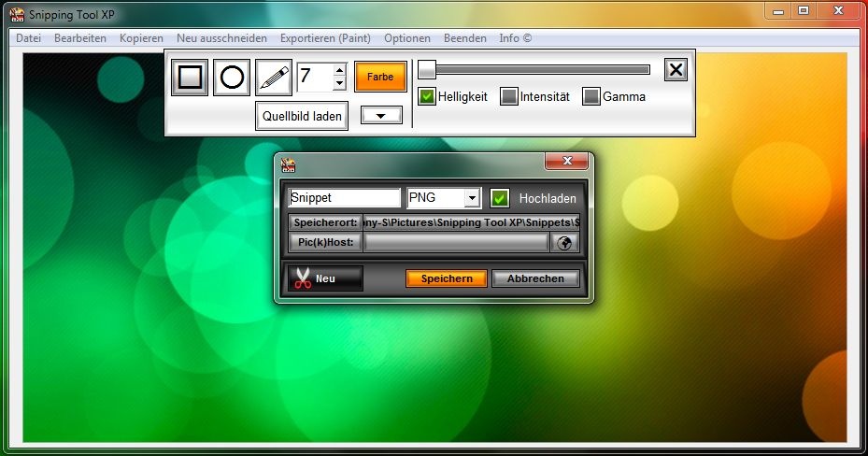868x456 pixels.
Task: Close the save dialog with red X
Action: coord(567,161)
